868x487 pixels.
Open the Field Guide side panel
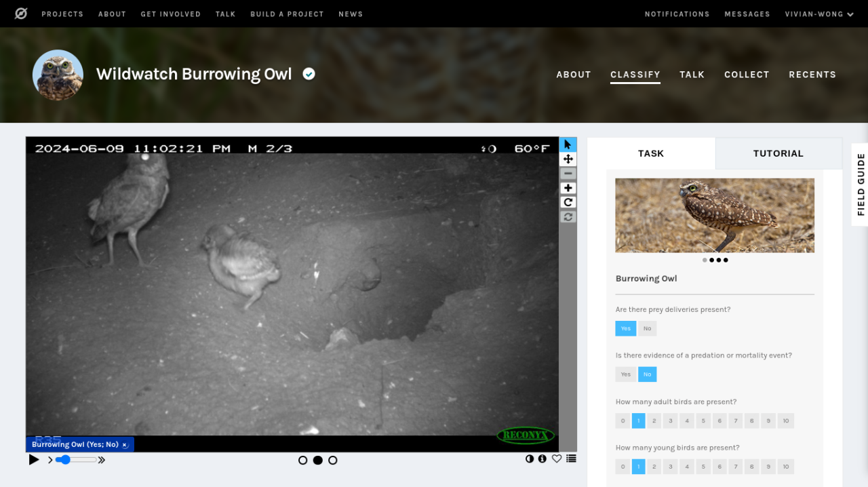[861, 184]
